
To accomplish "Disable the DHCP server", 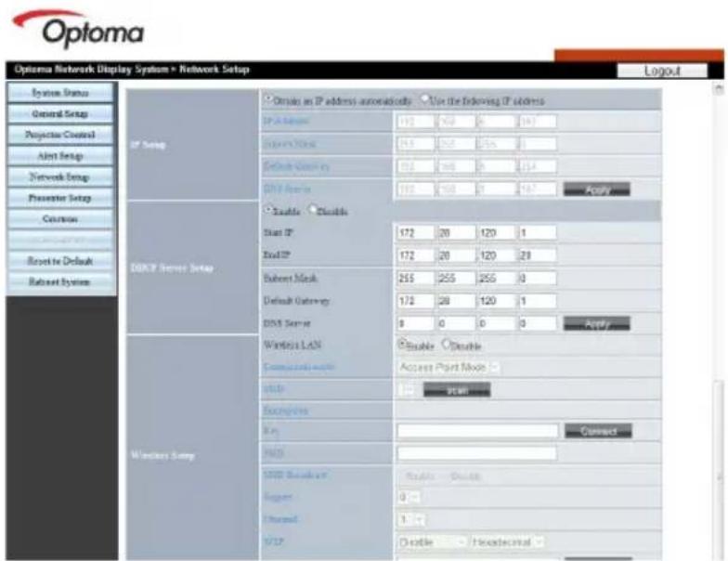I will (x=313, y=210).
